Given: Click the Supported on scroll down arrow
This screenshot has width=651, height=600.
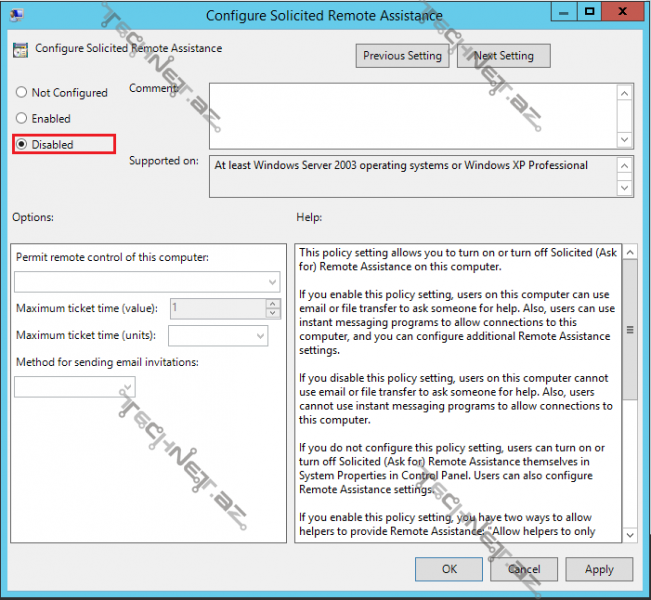Looking at the screenshot, I should point(625,187).
